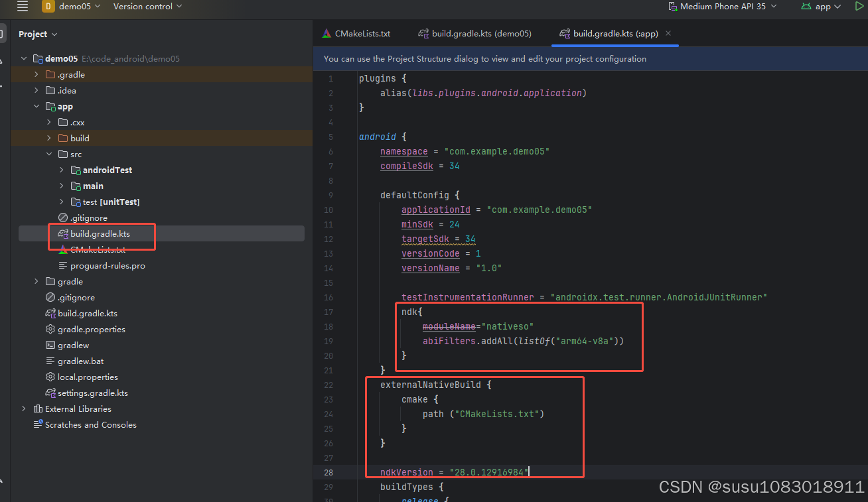Open the app run configuration dropdown
The height and width of the screenshot is (502, 868).
tap(822, 7)
